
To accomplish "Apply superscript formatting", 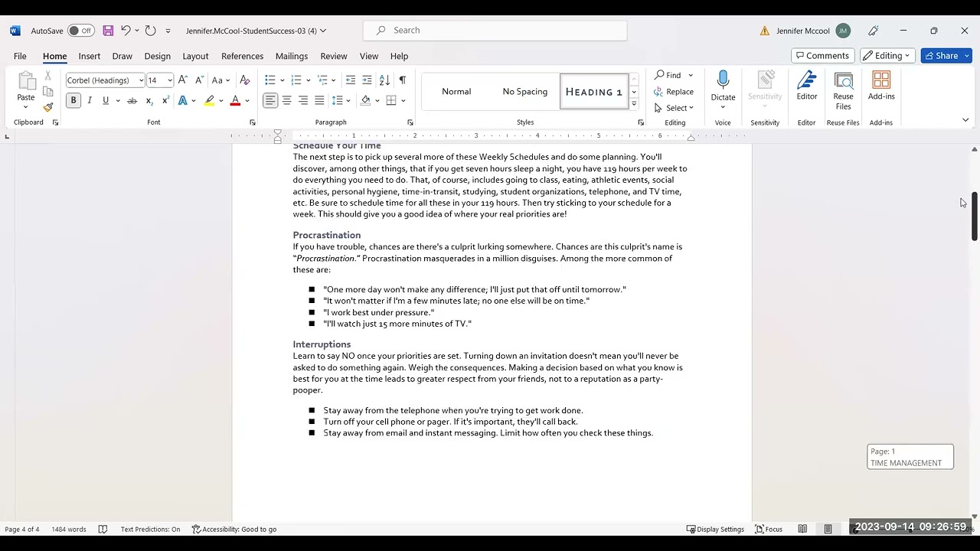I will 165,101.
